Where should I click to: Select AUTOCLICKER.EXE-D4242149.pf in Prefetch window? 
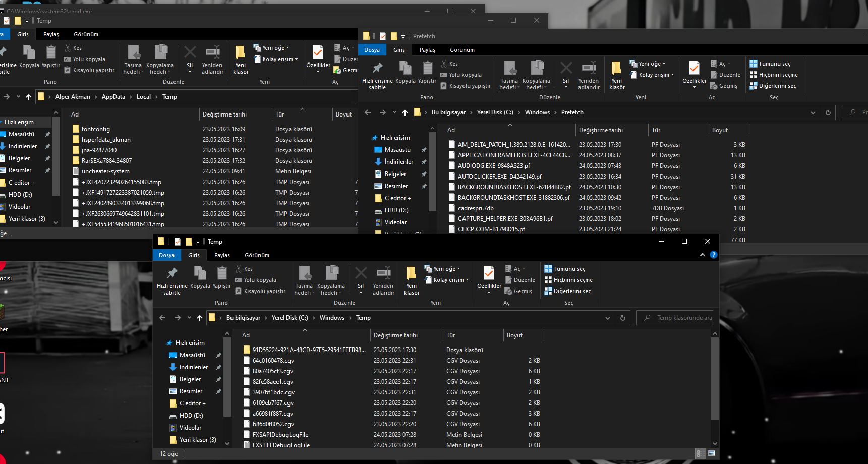[x=499, y=177]
